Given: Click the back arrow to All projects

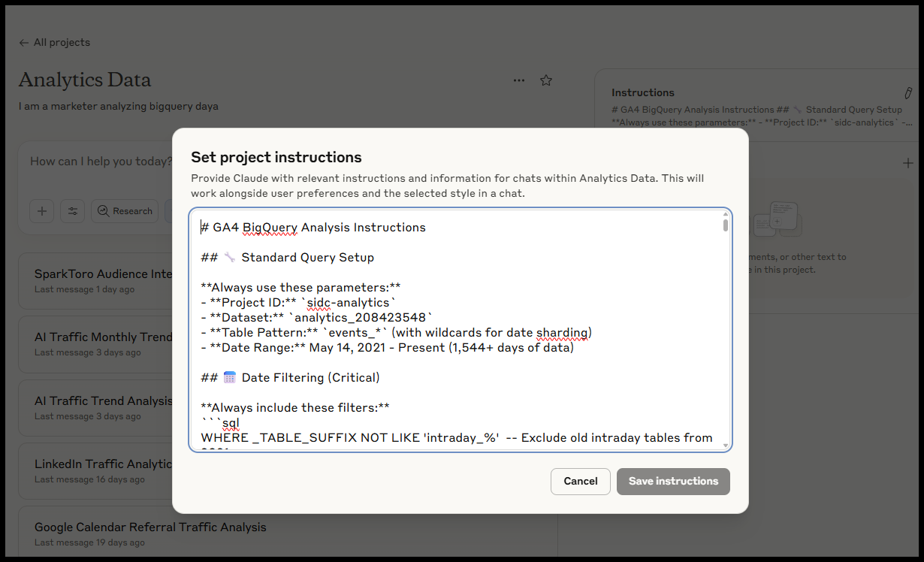Looking at the screenshot, I should point(25,43).
